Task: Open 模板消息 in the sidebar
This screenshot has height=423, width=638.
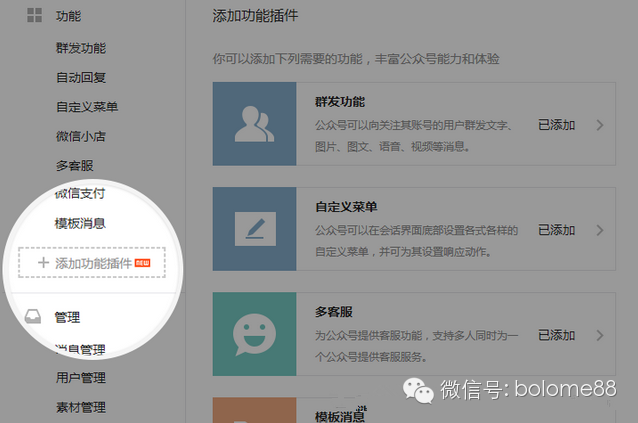Action: [80, 223]
